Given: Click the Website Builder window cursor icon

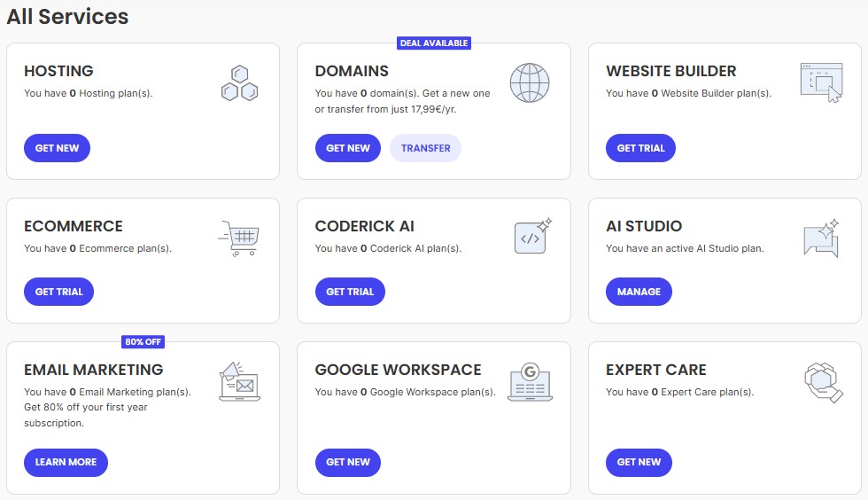Looking at the screenshot, I should [822, 82].
